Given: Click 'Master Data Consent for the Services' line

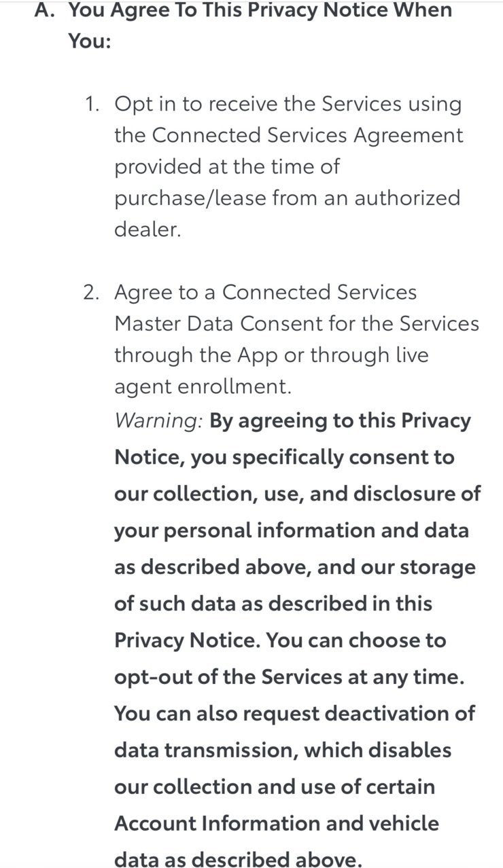Looking at the screenshot, I should point(296,323).
